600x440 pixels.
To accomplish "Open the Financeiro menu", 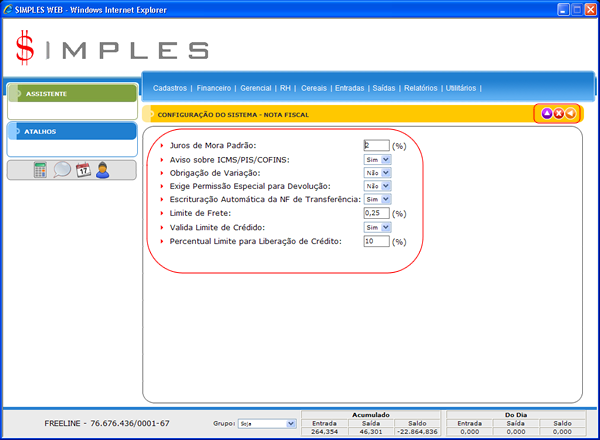I will click(214, 88).
